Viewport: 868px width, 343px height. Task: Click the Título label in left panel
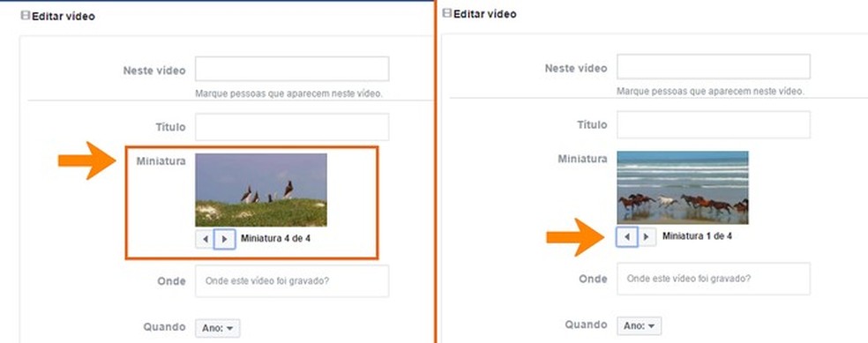170,127
